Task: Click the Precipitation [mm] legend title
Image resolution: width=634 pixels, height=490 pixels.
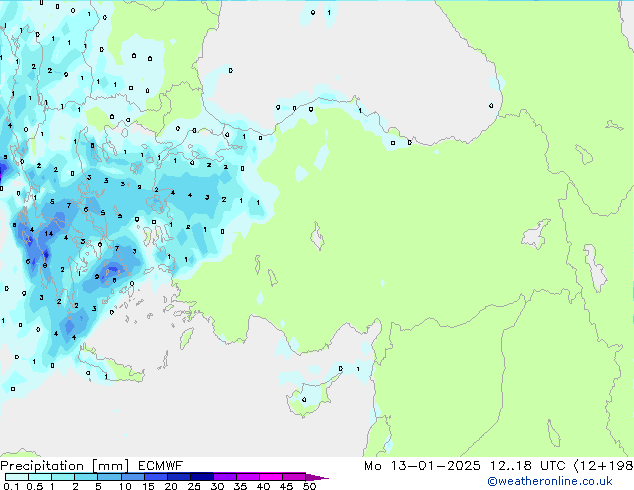Action: 65,466
